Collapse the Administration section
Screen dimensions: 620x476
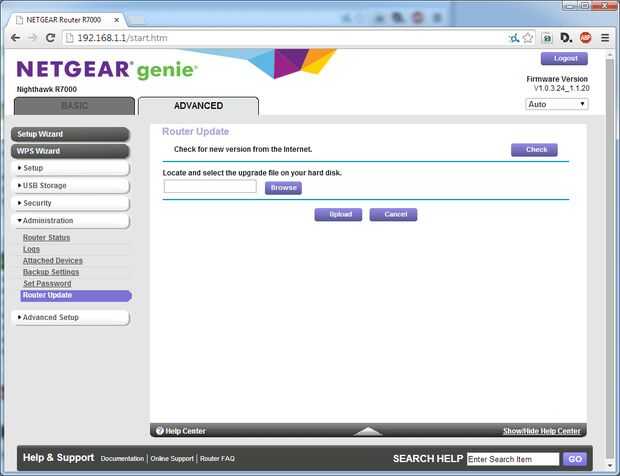click(x=72, y=221)
